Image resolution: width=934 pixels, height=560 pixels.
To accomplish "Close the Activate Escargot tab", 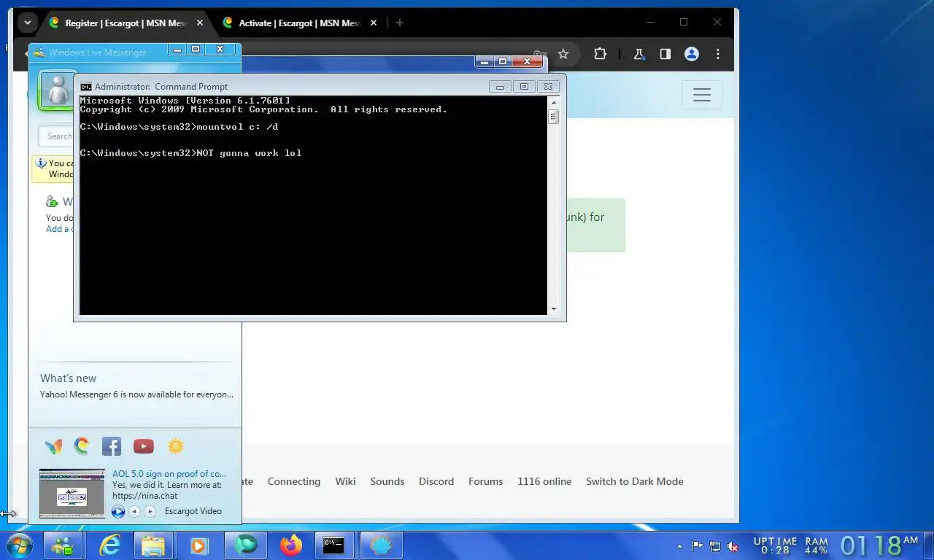I will [372, 23].
